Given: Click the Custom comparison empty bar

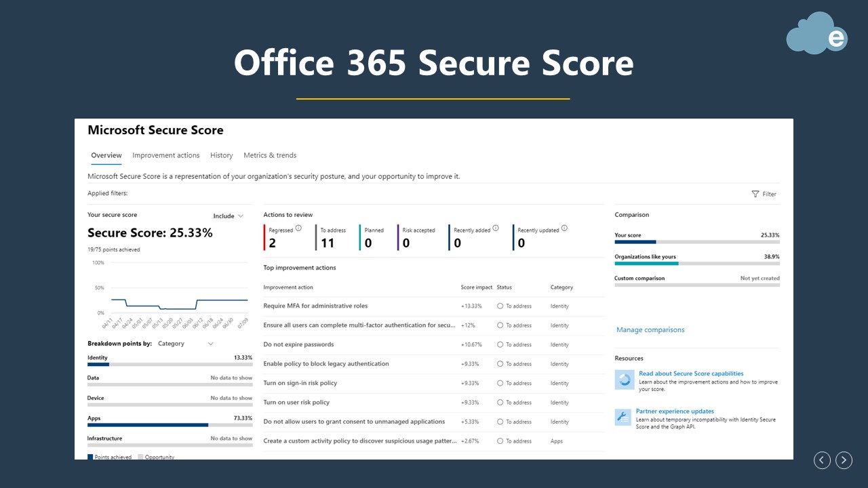Looking at the screenshot, I should 697,285.
